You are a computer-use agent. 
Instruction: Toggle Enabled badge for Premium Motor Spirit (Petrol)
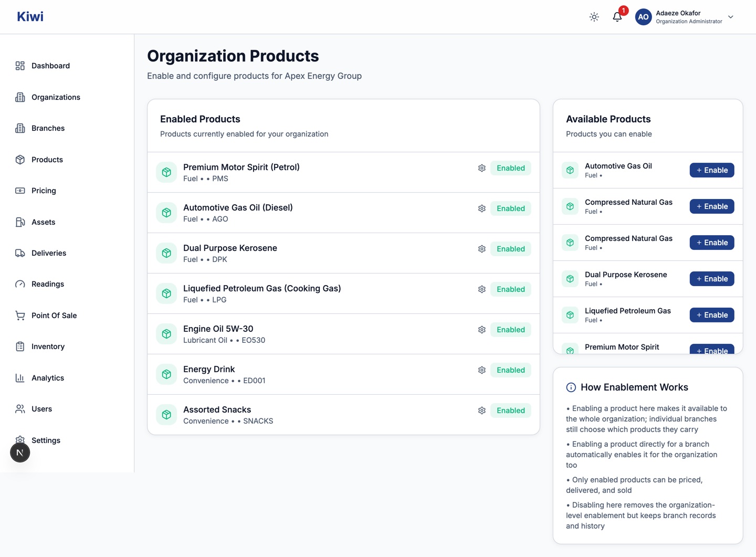[510, 168]
